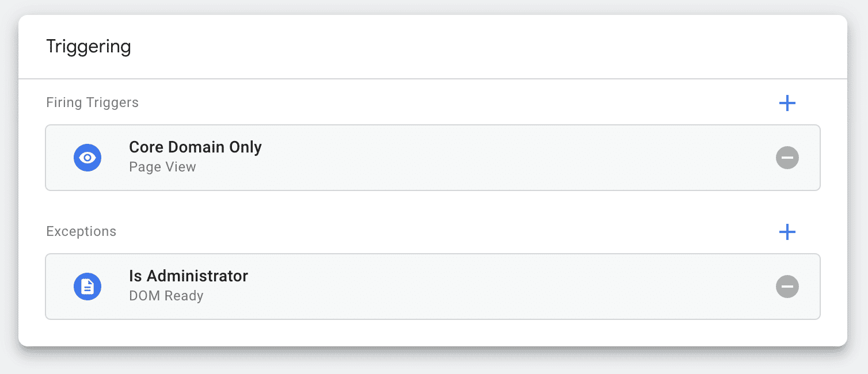Add a new exception trigger
Image resolution: width=868 pixels, height=374 pixels.
pyautogui.click(x=787, y=232)
